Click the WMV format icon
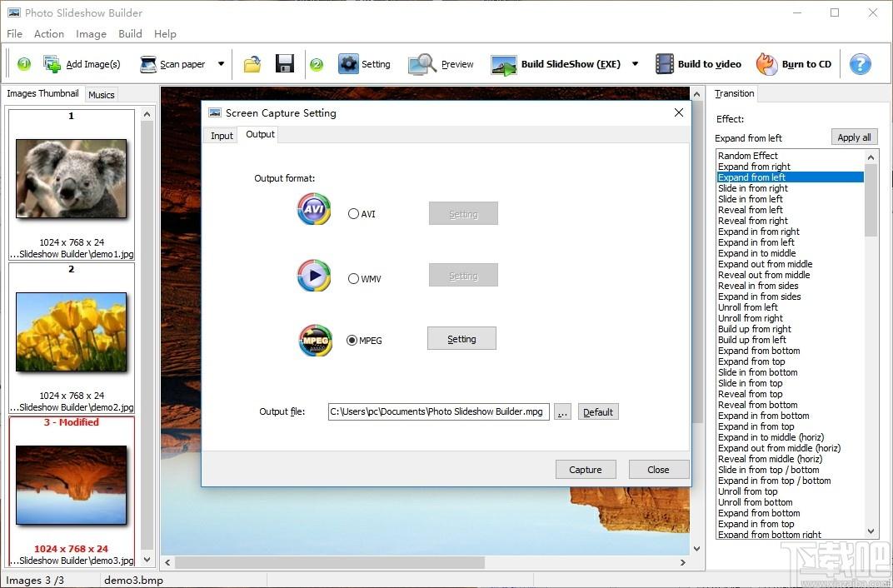This screenshot has width=893, height=588. click(x=314, y=276)
